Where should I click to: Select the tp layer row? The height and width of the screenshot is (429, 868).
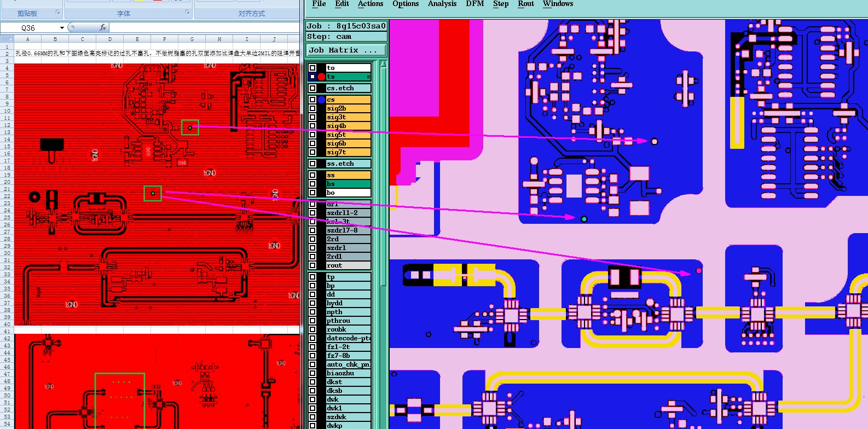tap(349, 277)
